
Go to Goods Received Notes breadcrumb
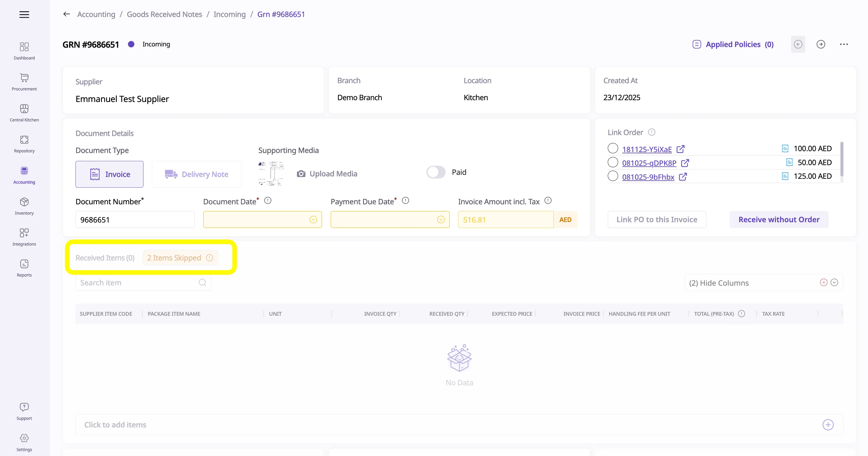(x=164, y=14)
